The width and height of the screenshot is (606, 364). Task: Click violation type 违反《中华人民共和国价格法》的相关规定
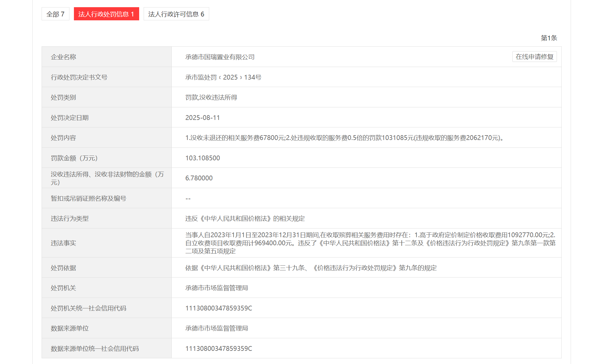click(245, 219)
